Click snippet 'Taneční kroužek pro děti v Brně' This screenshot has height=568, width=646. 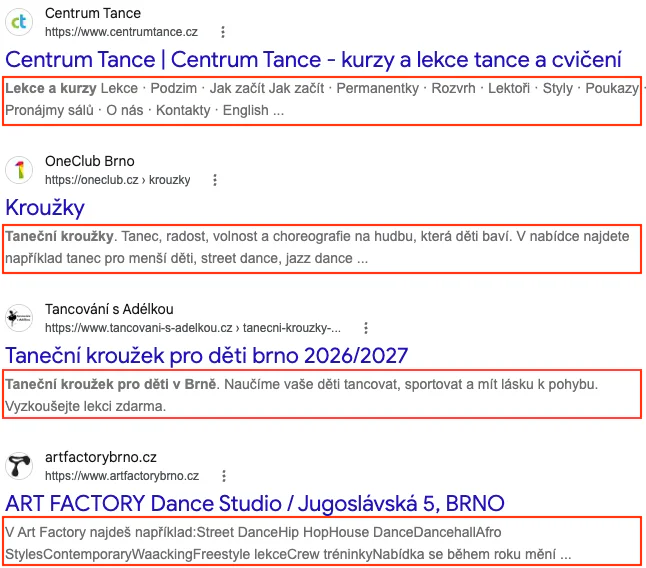(x=322, y=395)
